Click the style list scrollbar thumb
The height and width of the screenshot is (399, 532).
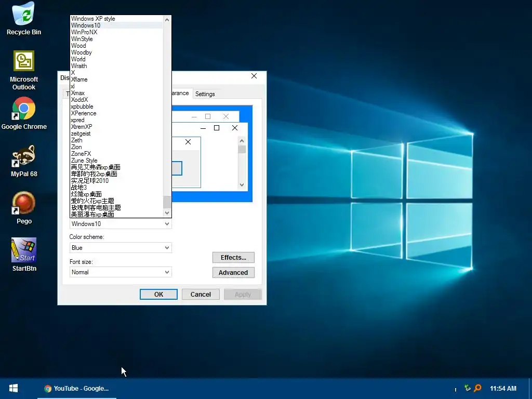click(x=167, y=202)
